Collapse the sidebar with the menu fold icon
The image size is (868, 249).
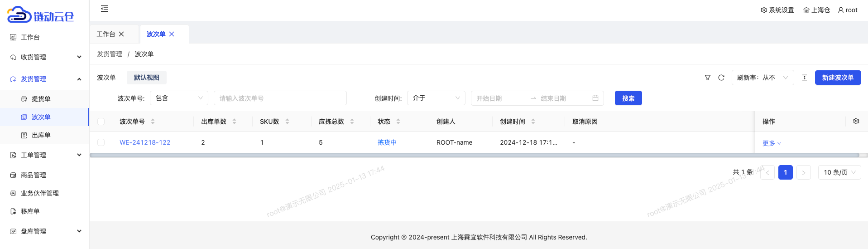(x=105, y=9)
